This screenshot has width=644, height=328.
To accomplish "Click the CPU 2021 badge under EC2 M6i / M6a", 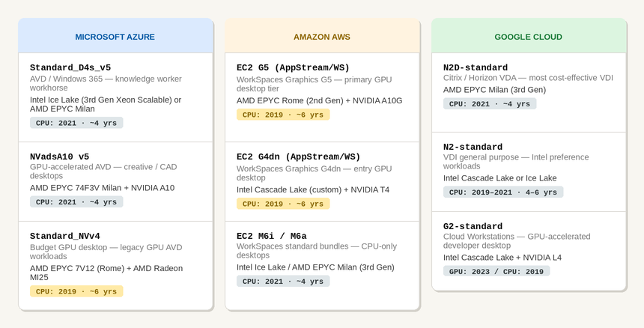I will 283,282.
